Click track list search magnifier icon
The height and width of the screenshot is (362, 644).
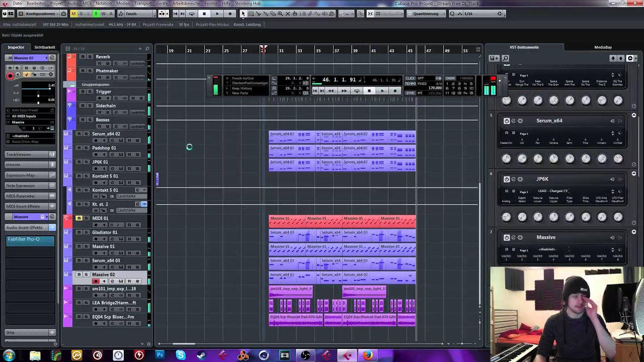(x=147, y=48)
